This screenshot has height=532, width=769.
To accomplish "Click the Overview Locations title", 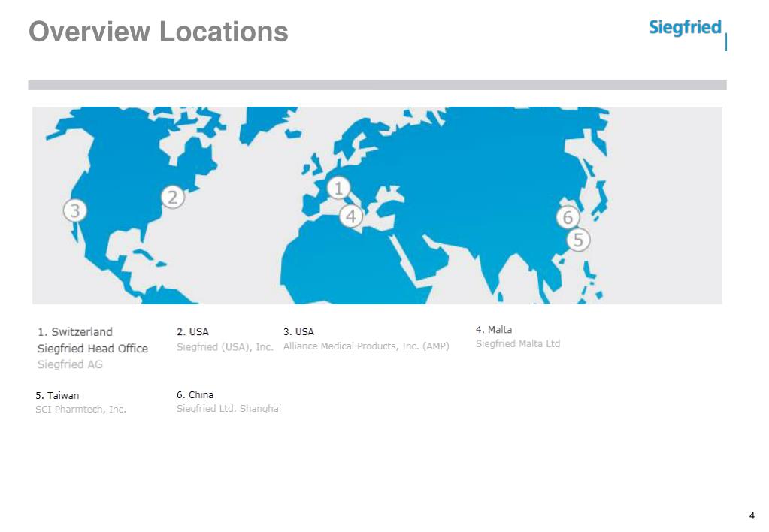I will [159, 32].
